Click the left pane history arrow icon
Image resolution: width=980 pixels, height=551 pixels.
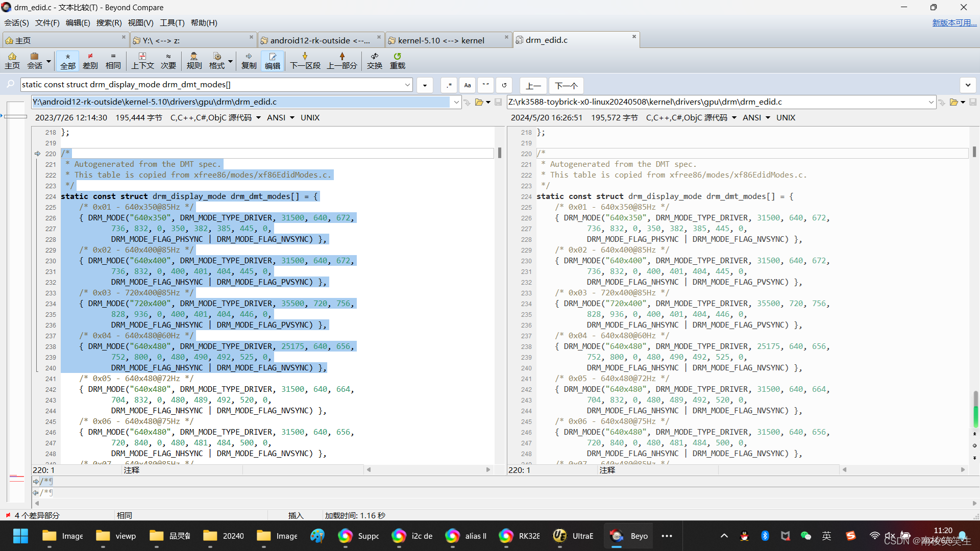pos(467,102)
